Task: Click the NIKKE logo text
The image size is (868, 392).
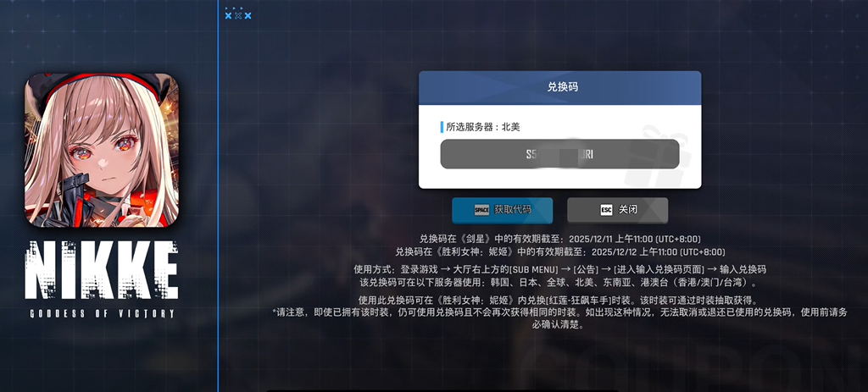Action: [102, 270]
